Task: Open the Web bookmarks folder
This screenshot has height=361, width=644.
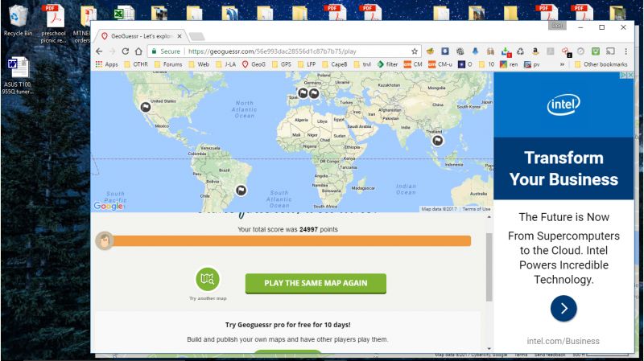Action: point(199,64)
